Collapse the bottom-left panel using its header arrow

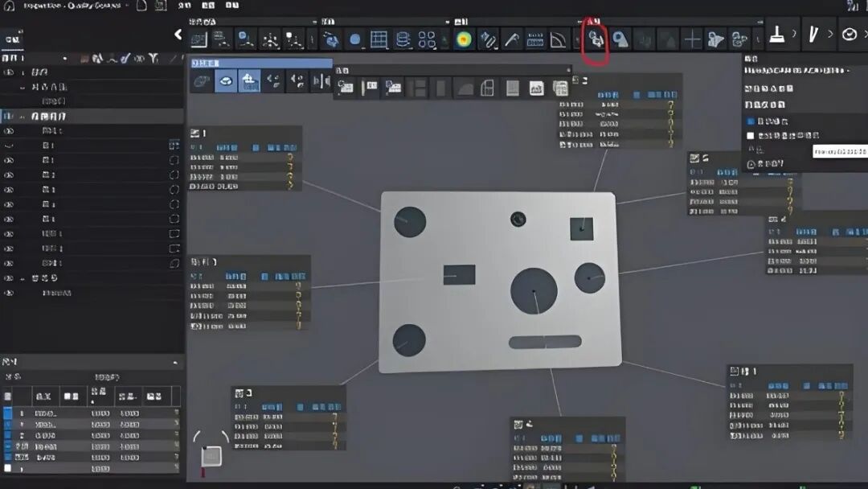pyautogui.click(x=175, y=364)
